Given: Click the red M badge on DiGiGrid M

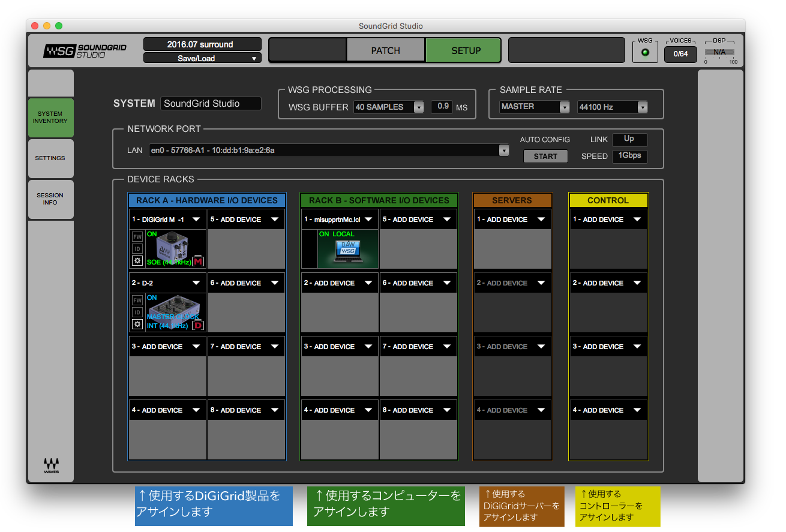Looking at the screenshot, I should pos(198,262).
